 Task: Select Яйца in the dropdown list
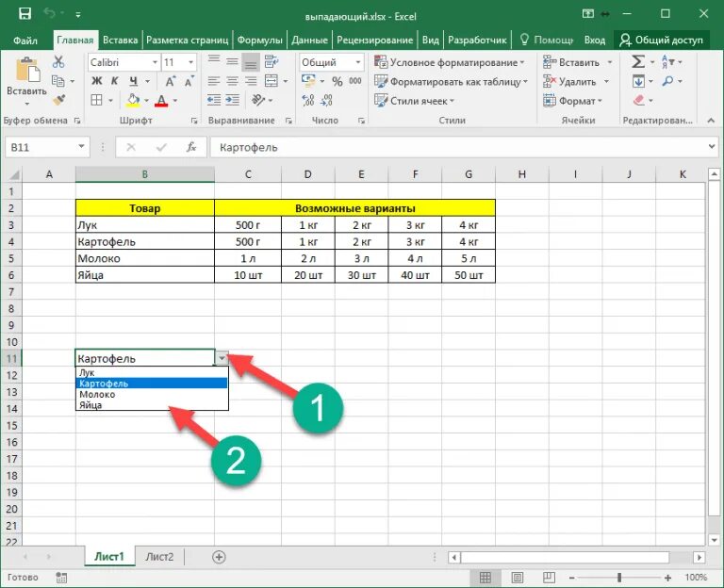coord(152,405)
